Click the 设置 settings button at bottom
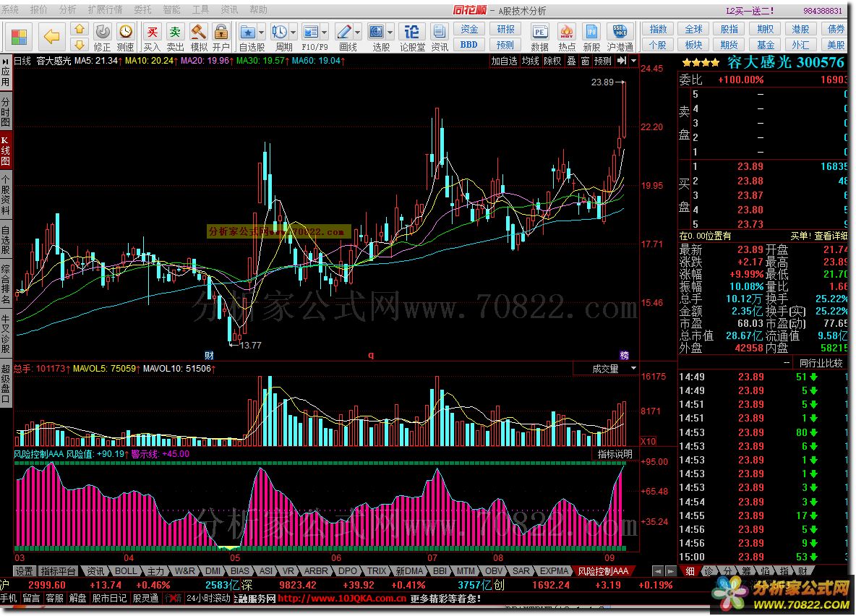Screen dimensions: 856x616 point(24,571)
